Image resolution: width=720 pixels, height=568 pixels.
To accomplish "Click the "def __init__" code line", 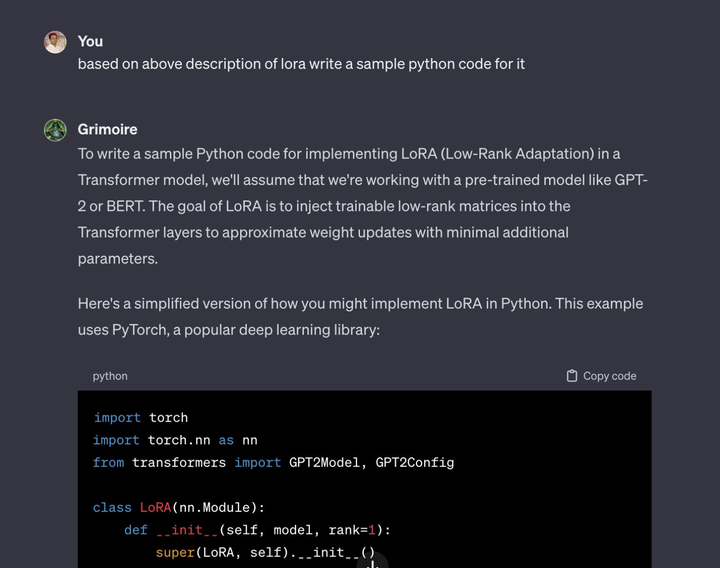I will [257, 530].
